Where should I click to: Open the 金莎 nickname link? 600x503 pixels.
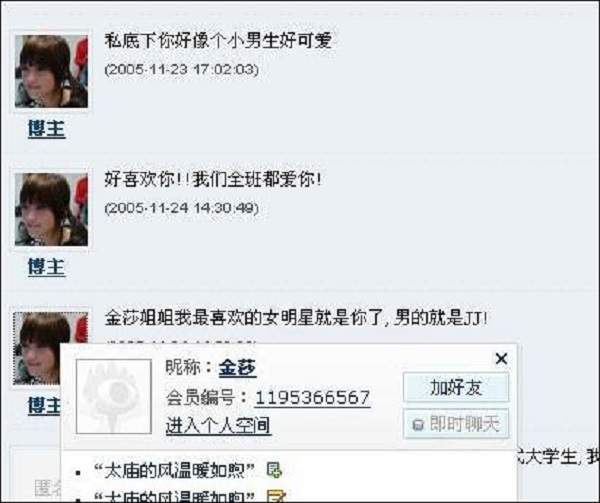pyautogui.click(x=237, y=368)
